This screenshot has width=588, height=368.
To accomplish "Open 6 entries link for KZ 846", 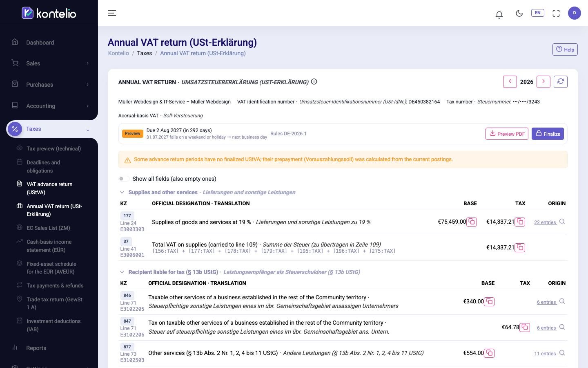I will (547, 302).
